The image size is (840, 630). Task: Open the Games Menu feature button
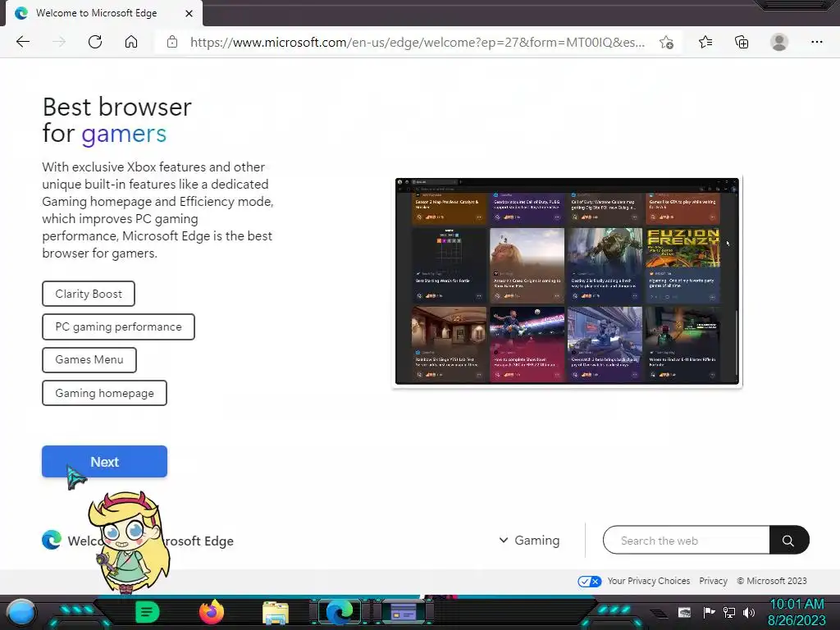[x=89, y=360]
